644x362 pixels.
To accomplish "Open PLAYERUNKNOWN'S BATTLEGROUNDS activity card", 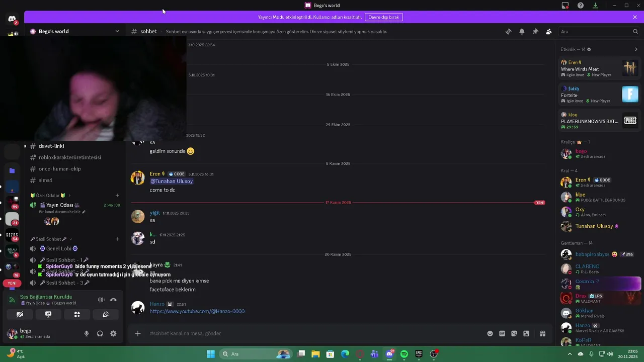I will [x=599, y=120].
